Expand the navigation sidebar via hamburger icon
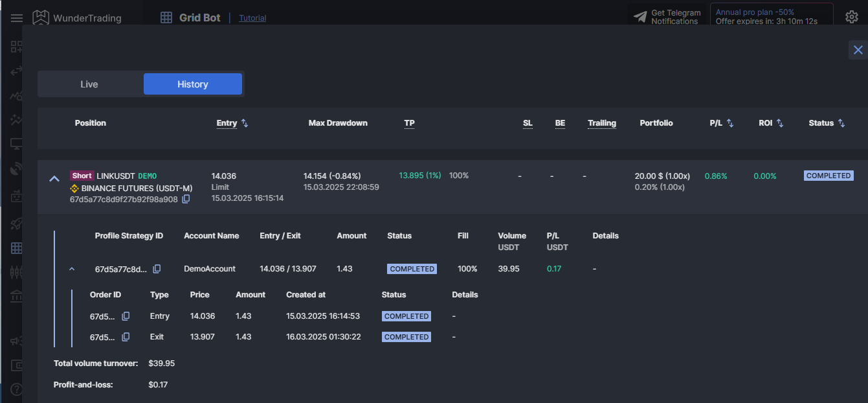This screenshot has height=403, width=868. pos(16,17)
